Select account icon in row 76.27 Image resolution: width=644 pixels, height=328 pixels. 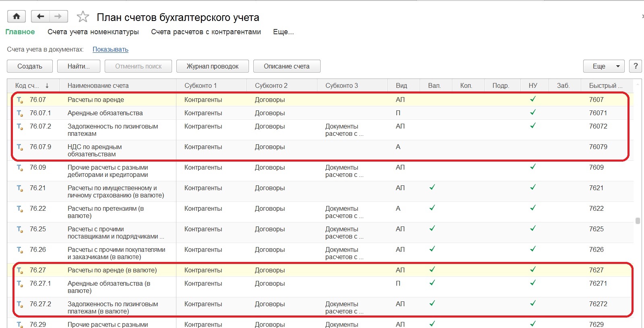tap(20, 270)
